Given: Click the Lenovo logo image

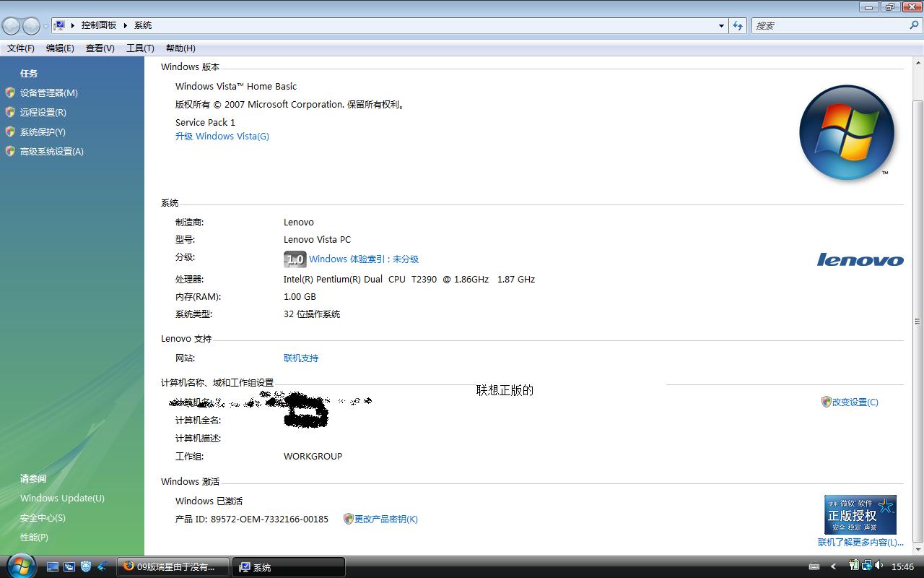Looking at the screenshot, I should (860, 259).
